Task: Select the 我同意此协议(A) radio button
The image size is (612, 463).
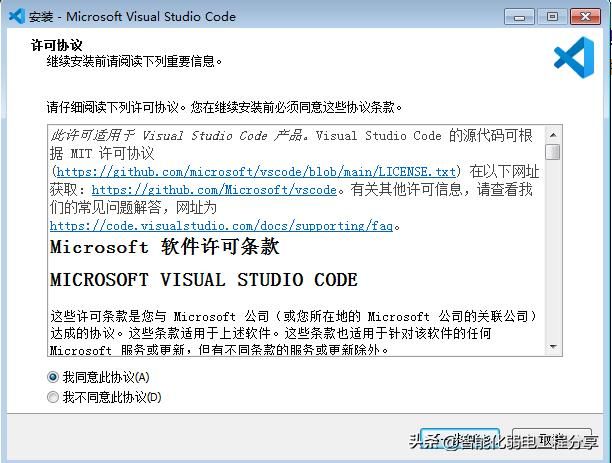Action: pyautogui.click(x=53, y=377)
